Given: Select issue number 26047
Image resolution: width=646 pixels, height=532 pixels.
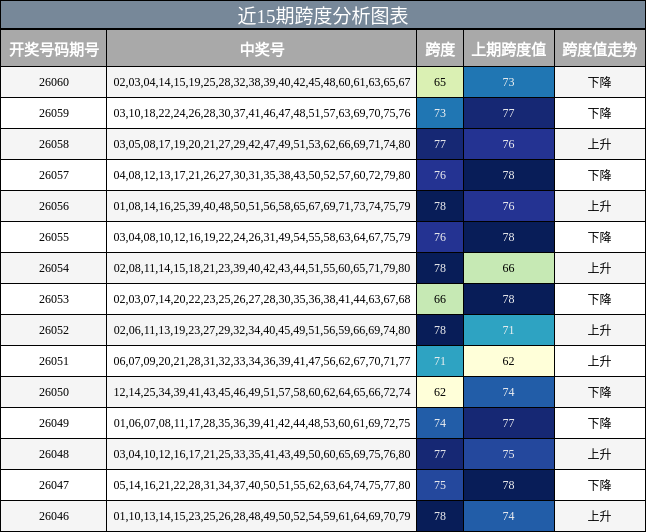Looking at the screenshot, I should point(54,485).
